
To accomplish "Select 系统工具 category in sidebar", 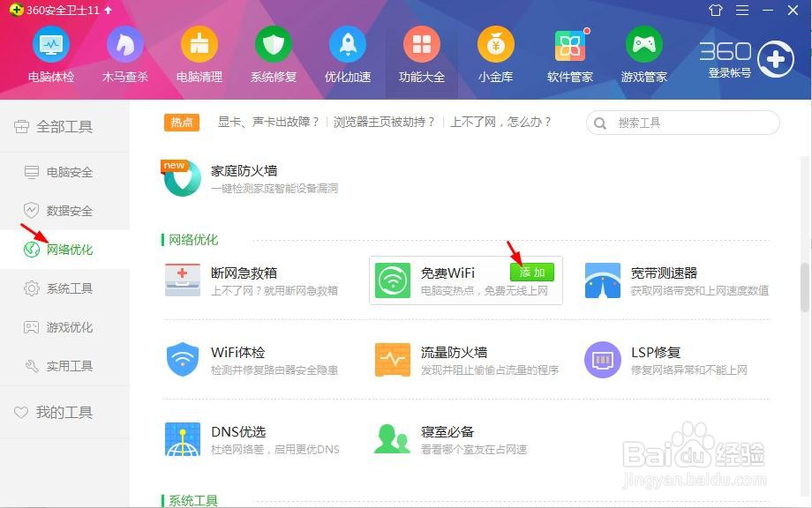I will click(x=64, y=288).
